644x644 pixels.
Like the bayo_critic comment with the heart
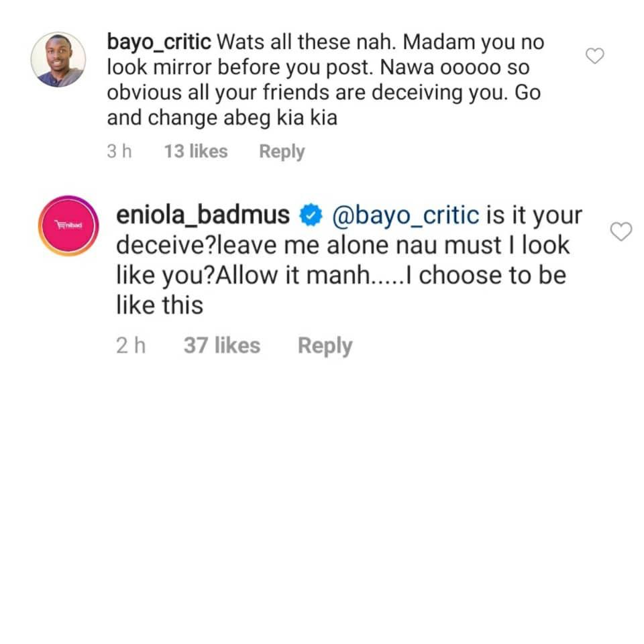(x=594, y=56)
